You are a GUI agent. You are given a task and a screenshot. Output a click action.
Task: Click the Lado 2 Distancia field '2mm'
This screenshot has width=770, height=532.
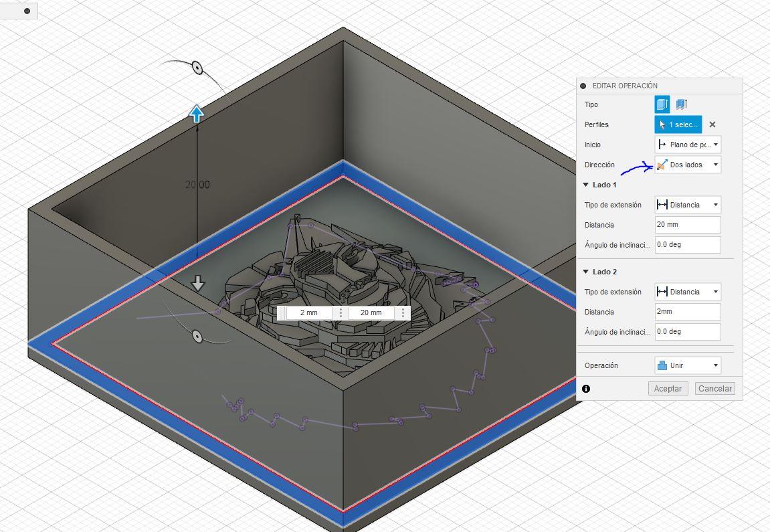click(x=688, y=311)
